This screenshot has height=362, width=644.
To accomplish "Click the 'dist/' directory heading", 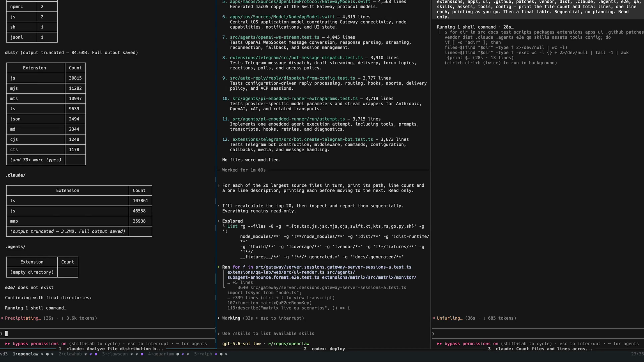I will (x=11, y=53).
